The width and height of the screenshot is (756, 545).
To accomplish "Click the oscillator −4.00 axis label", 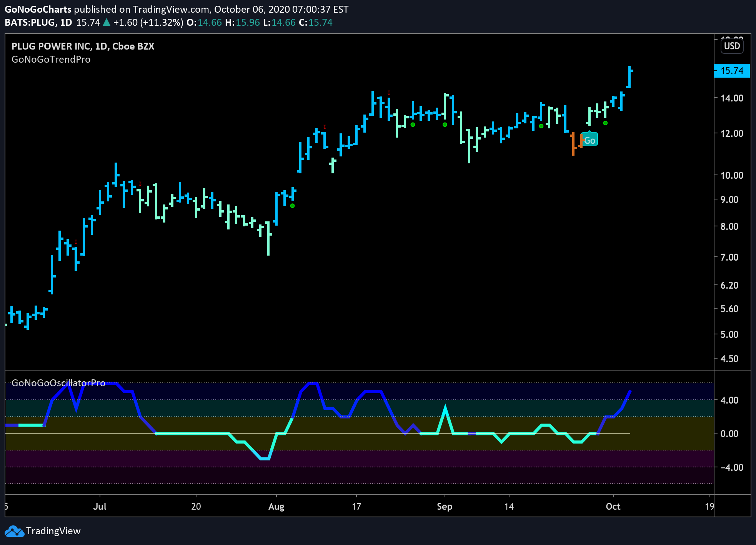I will (x=732, y=467).
